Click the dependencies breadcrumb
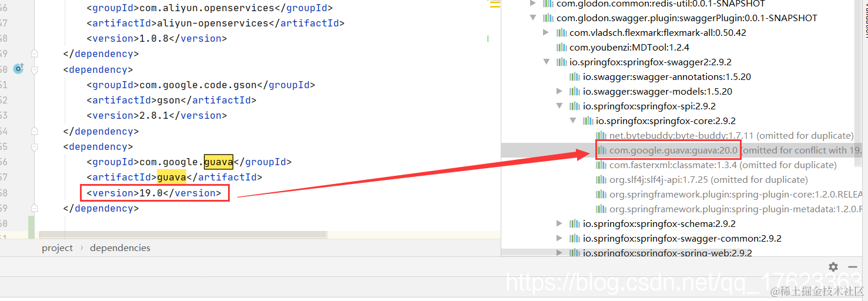 pos(120,248)
